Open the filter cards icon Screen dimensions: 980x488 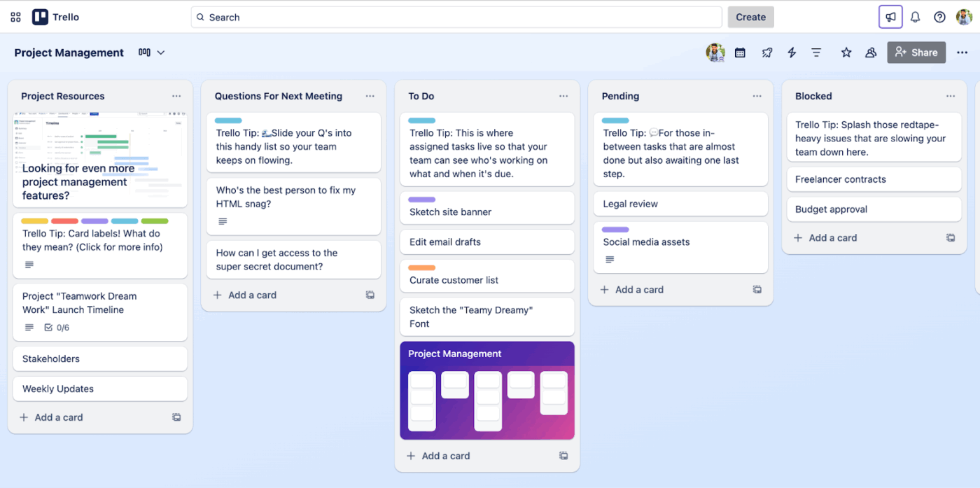point(816,52)
